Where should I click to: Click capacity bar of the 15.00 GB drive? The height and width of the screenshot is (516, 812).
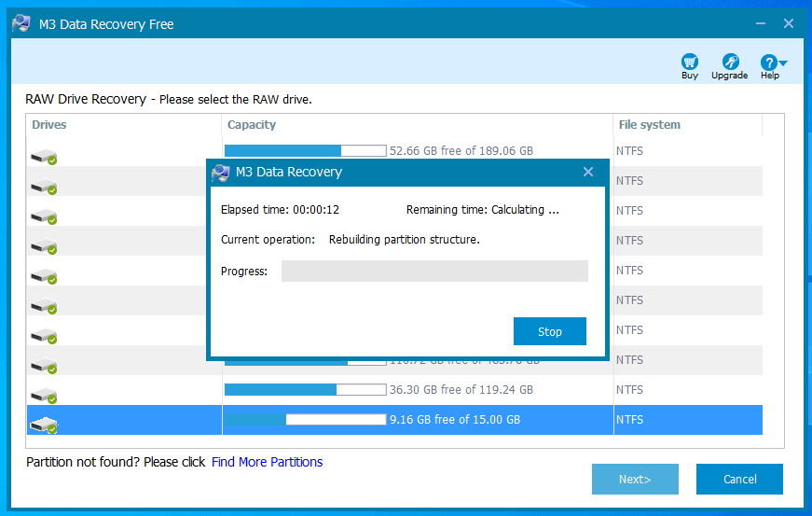pos(306,420)
